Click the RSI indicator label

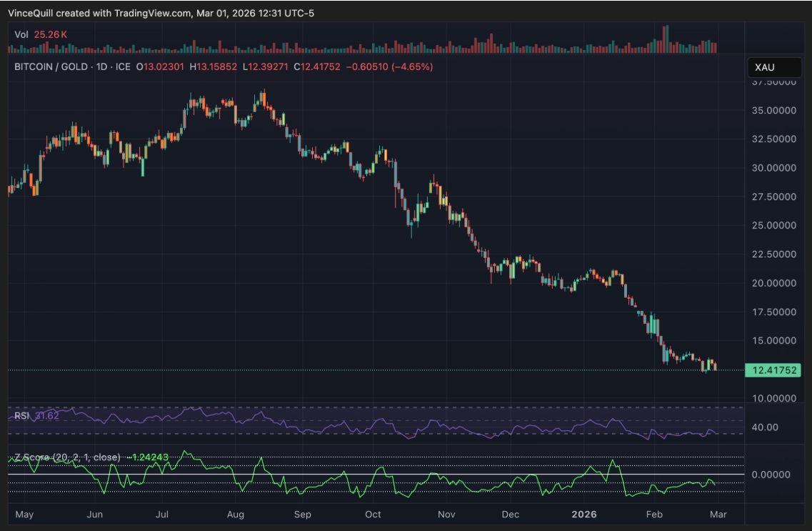[x=21, y=415]
